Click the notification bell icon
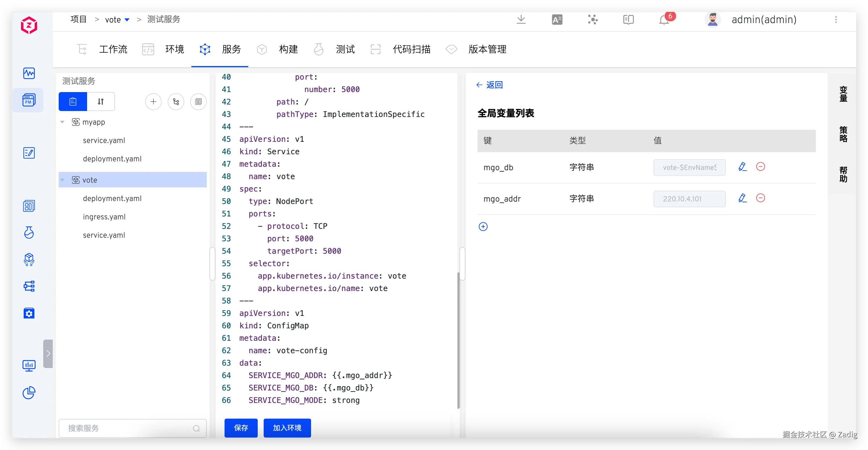The image size is (868, 450). tap(664, 20)
